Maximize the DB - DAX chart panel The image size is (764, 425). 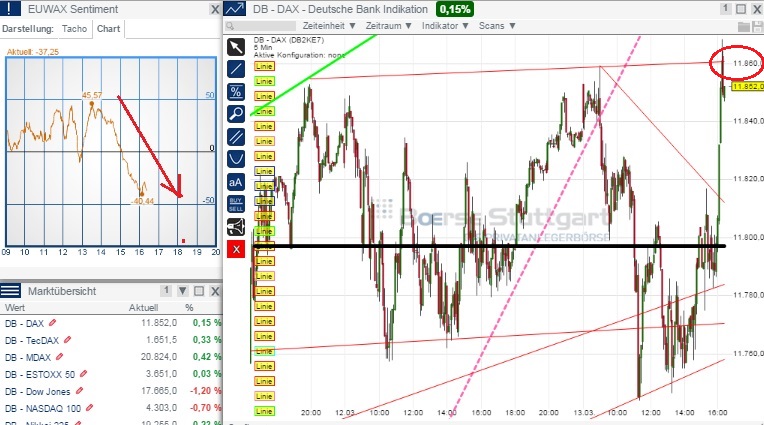[x=741, y=9]
